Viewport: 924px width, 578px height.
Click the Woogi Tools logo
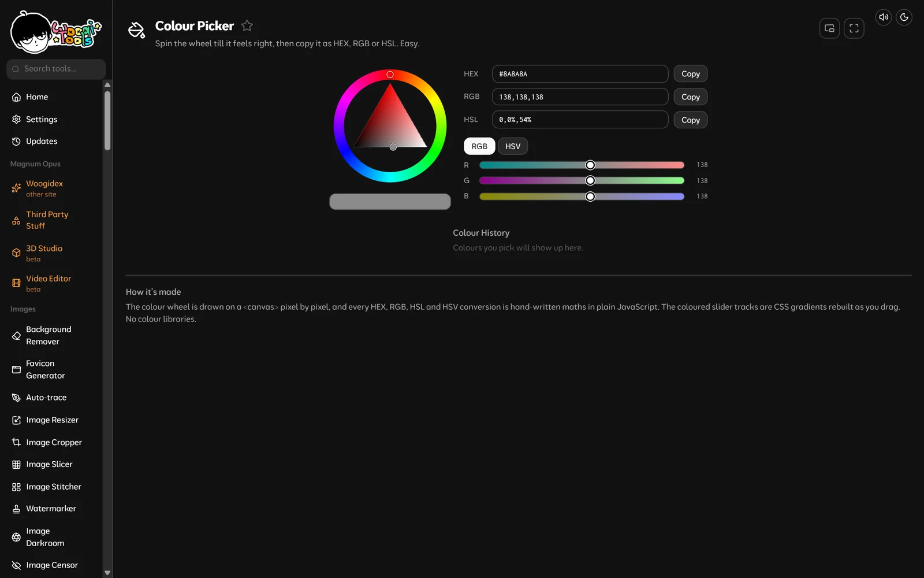pyautogui.click(x=56, y=32)
